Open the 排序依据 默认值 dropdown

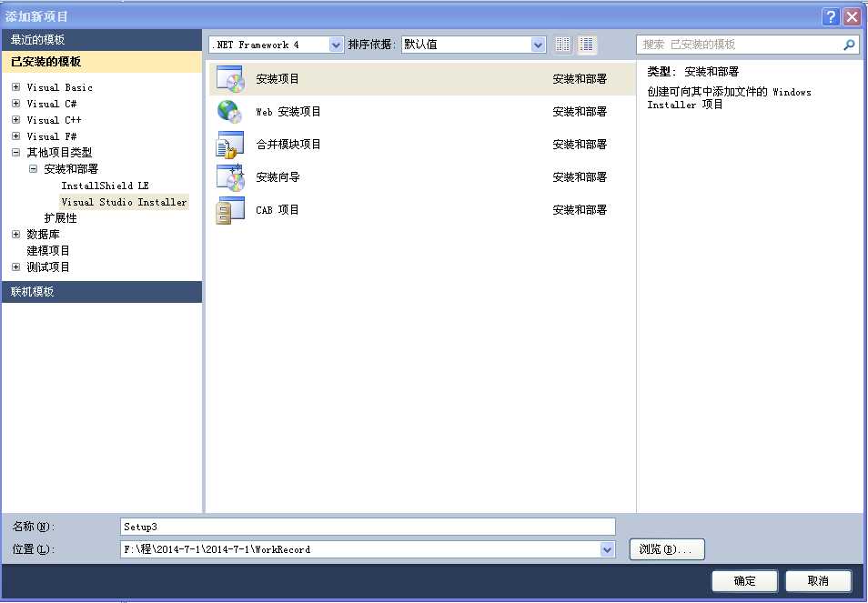[x=538, y=45]
